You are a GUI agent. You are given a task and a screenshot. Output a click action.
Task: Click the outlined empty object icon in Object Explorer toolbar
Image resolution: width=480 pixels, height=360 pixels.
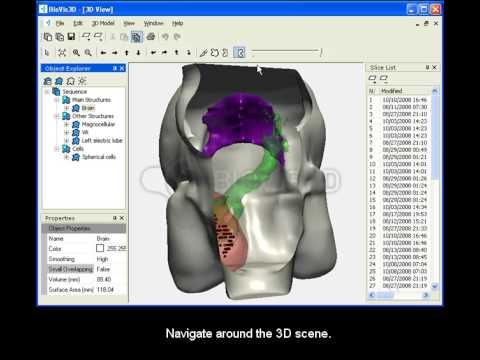click(x=70, y=81)
